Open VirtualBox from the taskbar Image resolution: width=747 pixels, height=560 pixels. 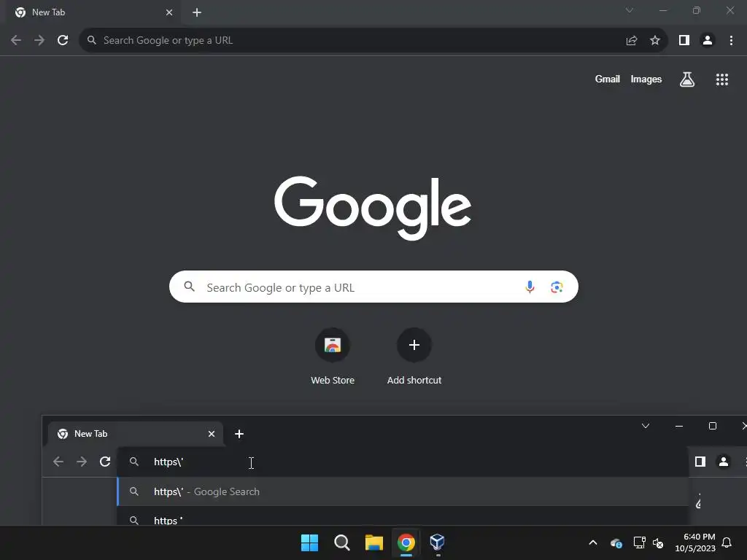click(x=438, y=542)
